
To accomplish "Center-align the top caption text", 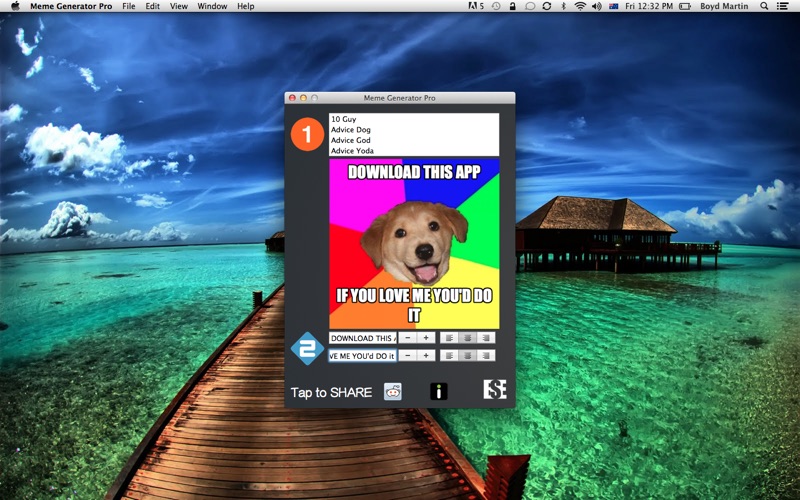I will tap(467, 338).
